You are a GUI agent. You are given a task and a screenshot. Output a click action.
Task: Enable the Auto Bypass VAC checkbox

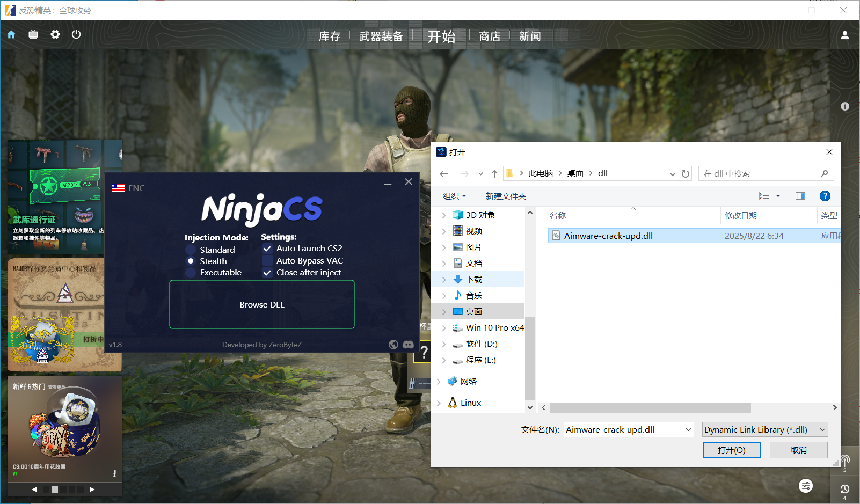click(x=267, y=261)
